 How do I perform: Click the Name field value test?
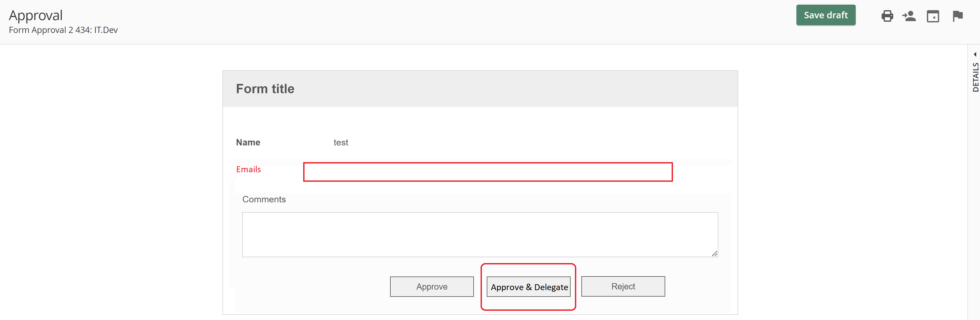coord(341,143)
